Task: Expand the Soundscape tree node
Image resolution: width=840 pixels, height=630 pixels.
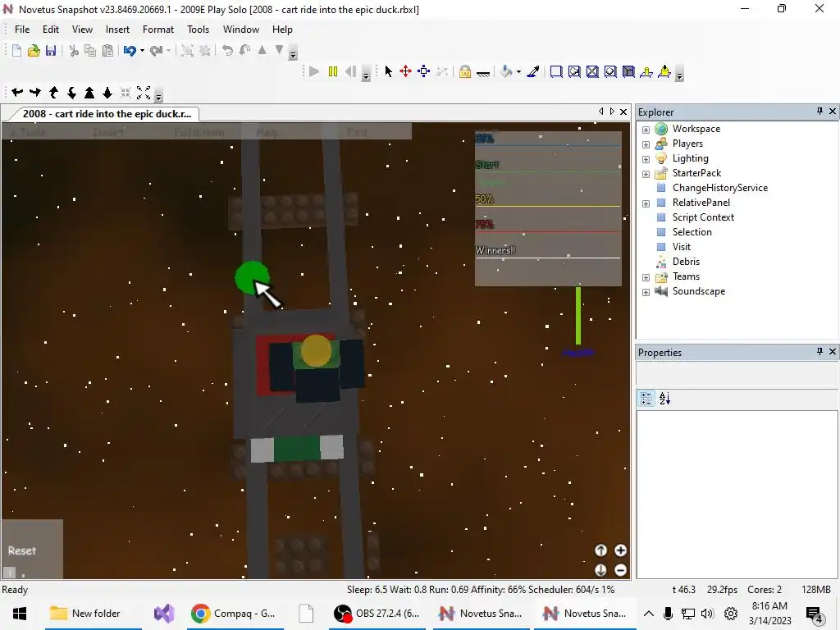Action: (646, 292)
